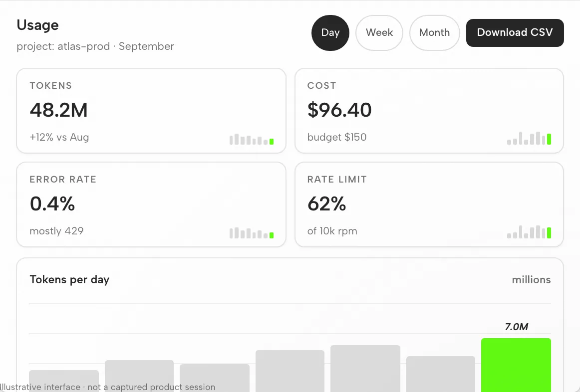Click the Cost card sparkline chart
The width and height of the screenshot is (580, 392).
click(x=529, y=138)
